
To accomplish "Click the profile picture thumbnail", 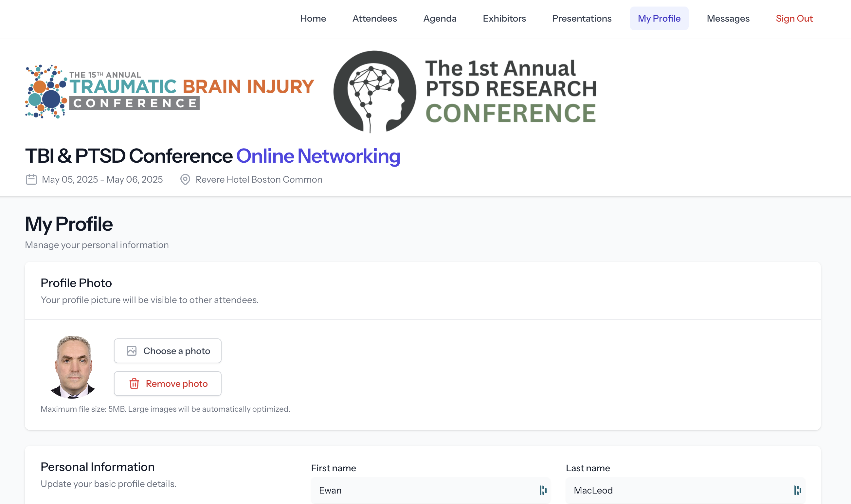I will coord(73,367).
